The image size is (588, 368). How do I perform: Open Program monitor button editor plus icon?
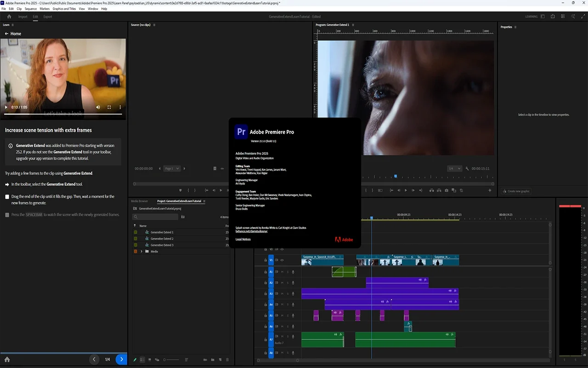[x=490, y=190]
